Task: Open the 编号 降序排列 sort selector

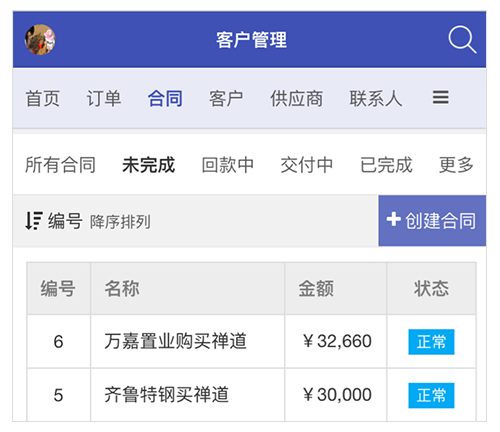Action: pos(88,221)
